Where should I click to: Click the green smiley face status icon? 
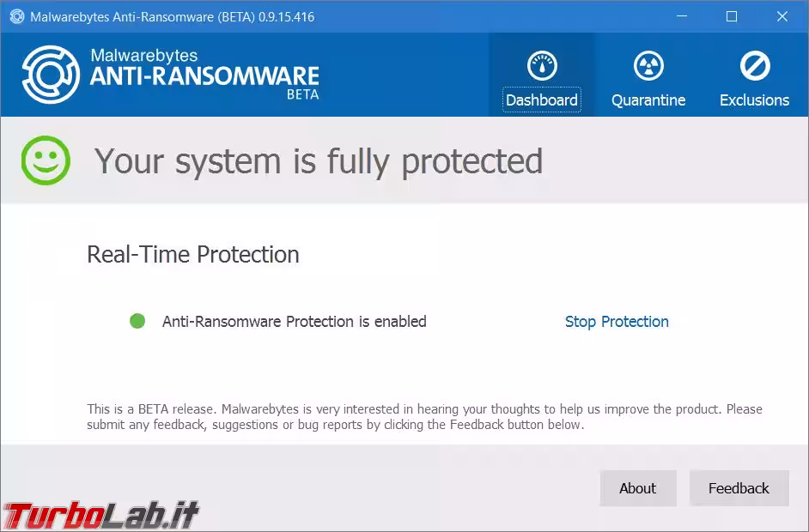(x=46, y=160)
